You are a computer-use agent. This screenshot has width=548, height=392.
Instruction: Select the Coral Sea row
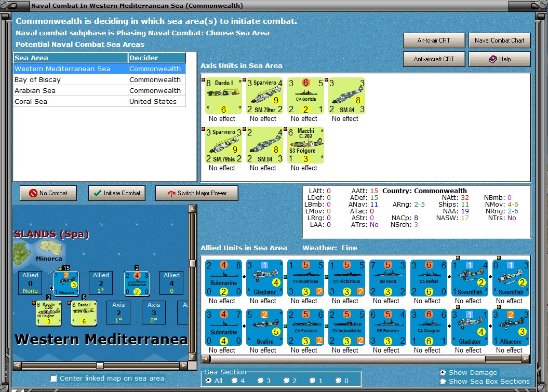[x=99, y=101]
